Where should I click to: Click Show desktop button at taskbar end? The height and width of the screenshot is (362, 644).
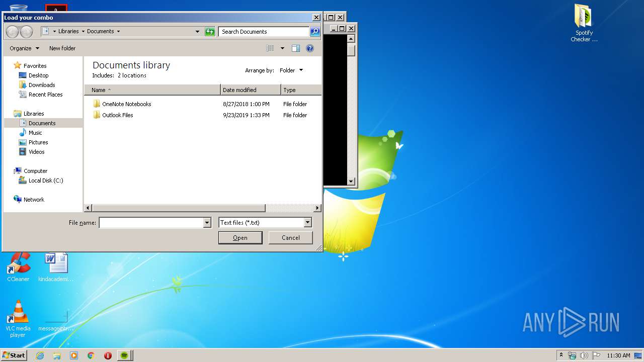point(639,355)
